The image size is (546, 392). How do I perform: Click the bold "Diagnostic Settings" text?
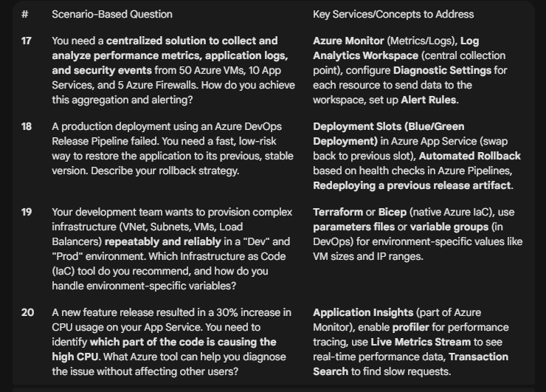442,70
